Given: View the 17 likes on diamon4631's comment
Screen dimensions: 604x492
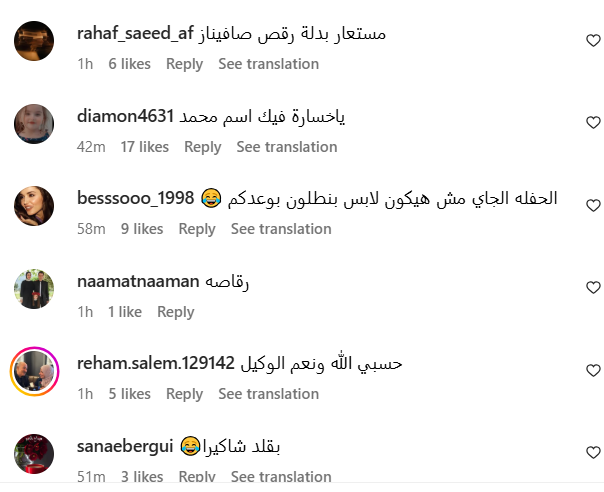Looking at the screenshot, I should click(145, 147).
